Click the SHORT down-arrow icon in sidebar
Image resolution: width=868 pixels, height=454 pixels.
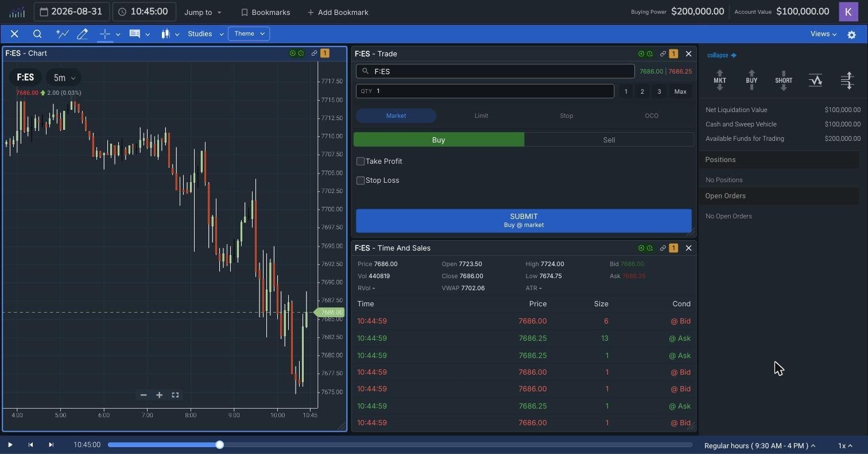pyautogui.click(x=784, y=80)
